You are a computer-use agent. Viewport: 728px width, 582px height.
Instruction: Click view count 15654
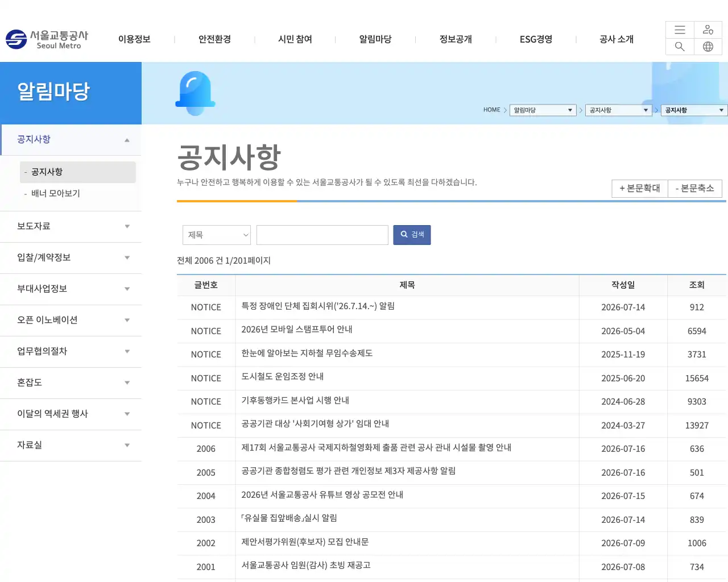697,379
